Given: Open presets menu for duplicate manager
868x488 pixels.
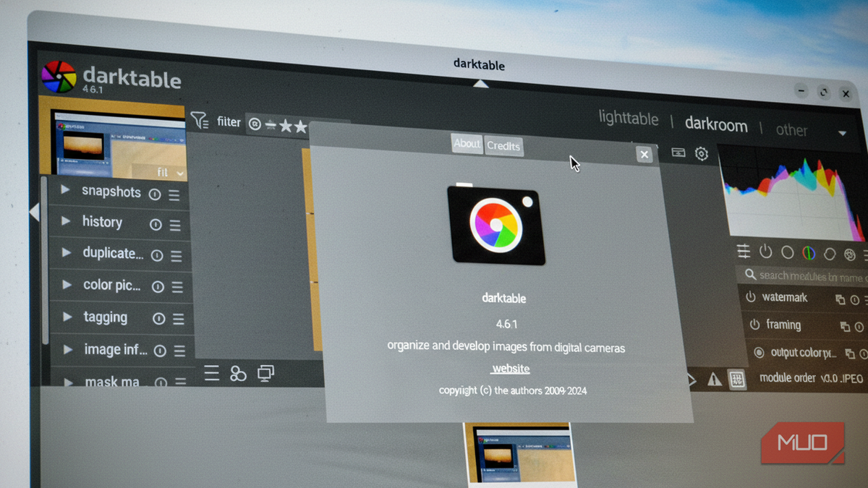Looking at the screenshot, I should click(x=176, y=257).
